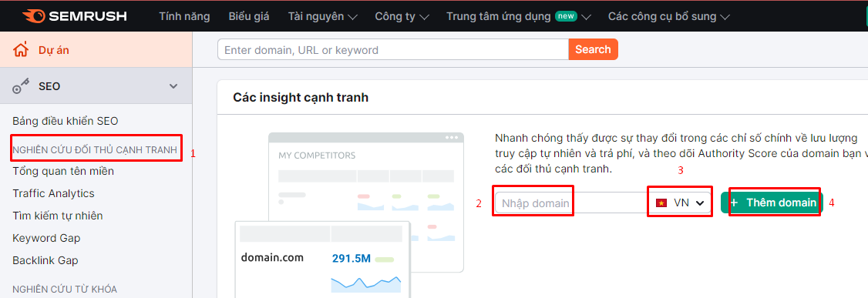Go to Tính năng page
Image resolution: width=868 pixels, height=298 pixels.
(184, 16)
